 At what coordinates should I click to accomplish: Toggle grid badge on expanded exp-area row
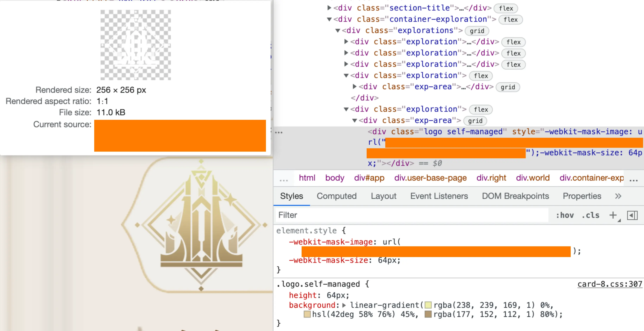pos(475,121)
